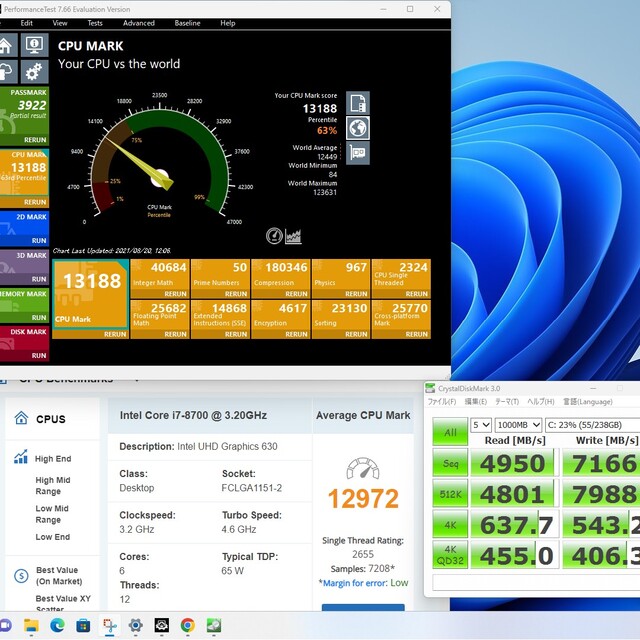Click the CPUS home icon in sidebar

(x=21, y=418)
